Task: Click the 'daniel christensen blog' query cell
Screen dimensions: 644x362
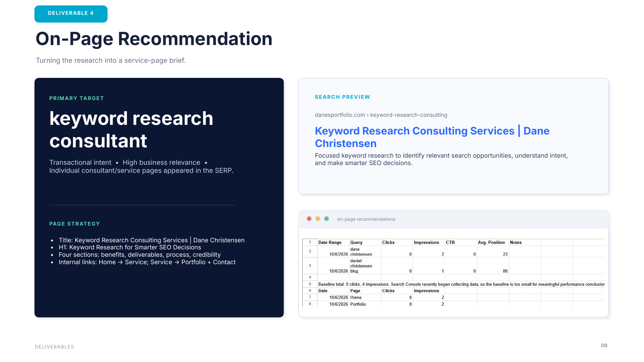Action: coord(365,266)
